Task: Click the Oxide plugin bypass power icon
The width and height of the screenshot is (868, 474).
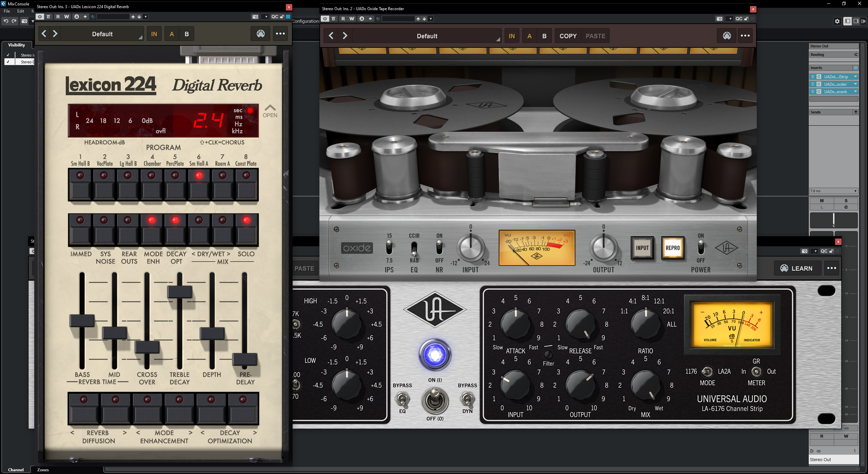Action: click(325, 19)
